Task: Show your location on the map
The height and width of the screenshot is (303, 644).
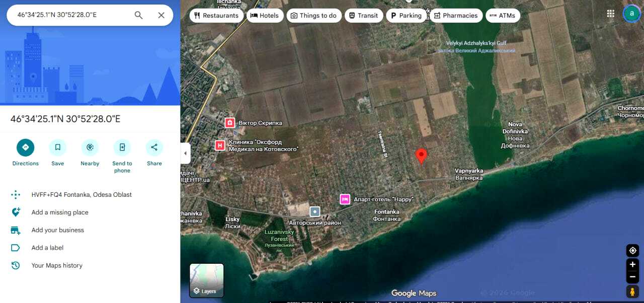Action: [632, 251]
